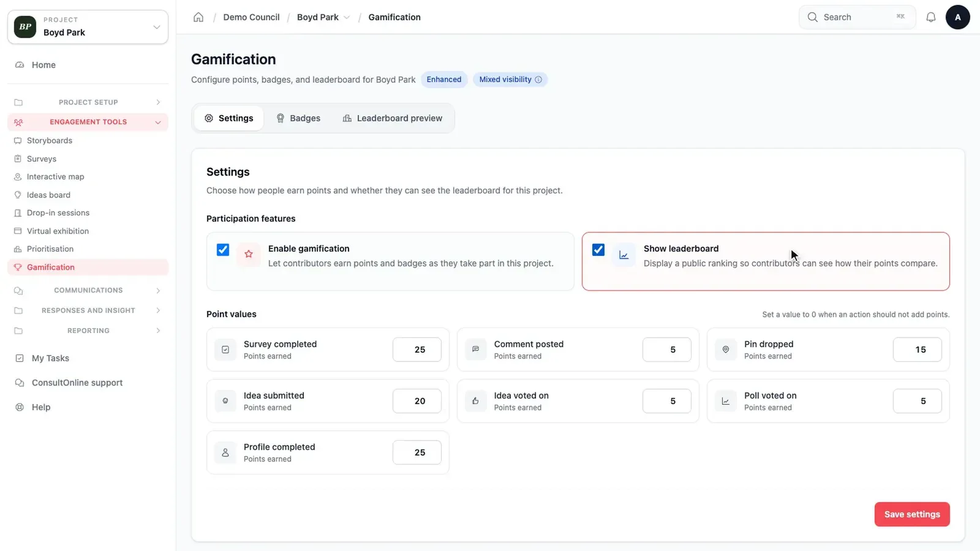Expand the Project Setup section

[88, 102]
